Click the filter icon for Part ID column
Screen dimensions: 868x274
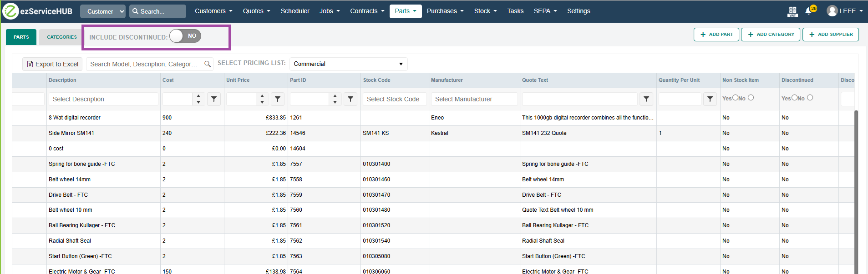(x=350, y=99)
